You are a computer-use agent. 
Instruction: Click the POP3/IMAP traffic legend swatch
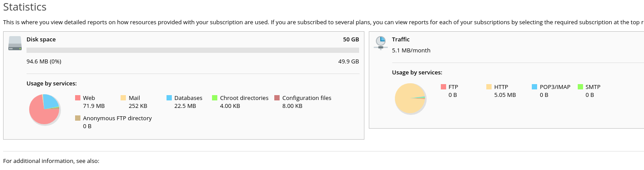pos(534,87)
